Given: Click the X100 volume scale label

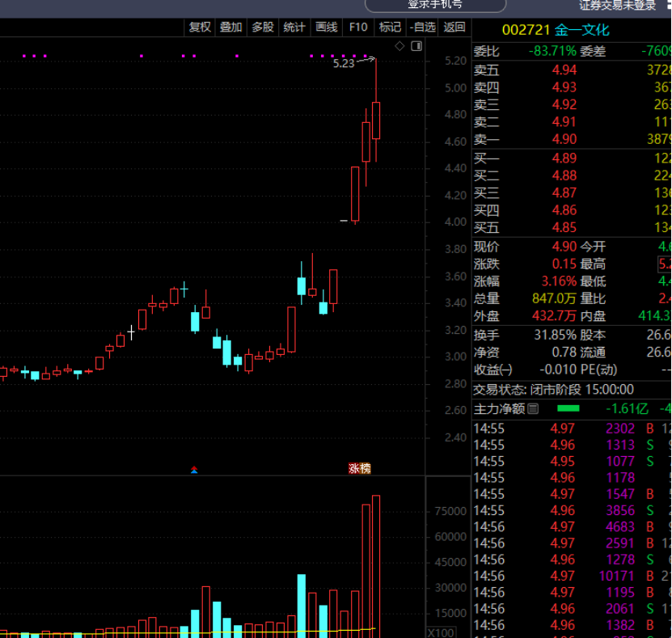Looking at the screenshot, I should (442, 633).
